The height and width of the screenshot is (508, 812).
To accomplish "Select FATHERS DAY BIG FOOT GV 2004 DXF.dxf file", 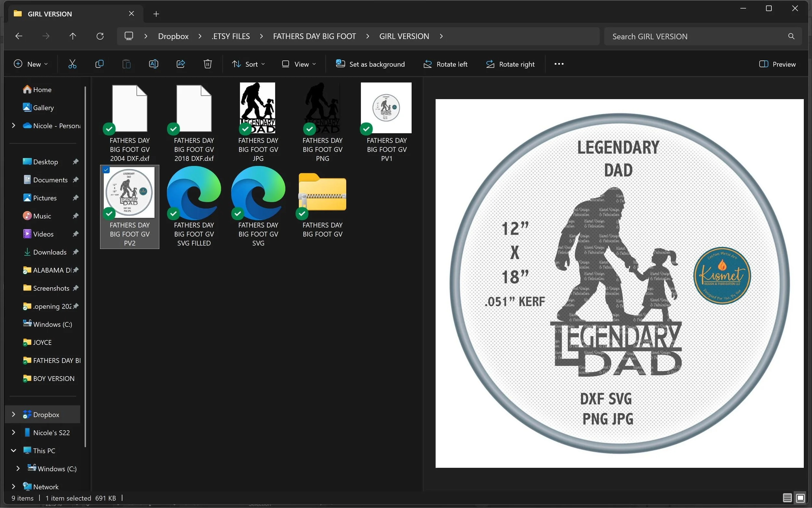I will coord(130,123).
